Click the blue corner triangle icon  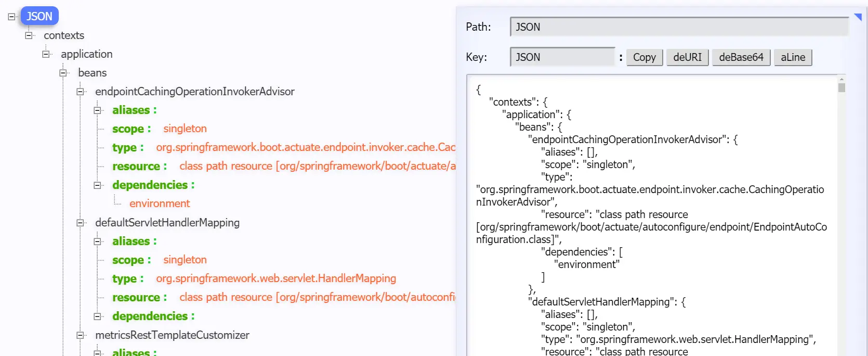click(858, 17)
